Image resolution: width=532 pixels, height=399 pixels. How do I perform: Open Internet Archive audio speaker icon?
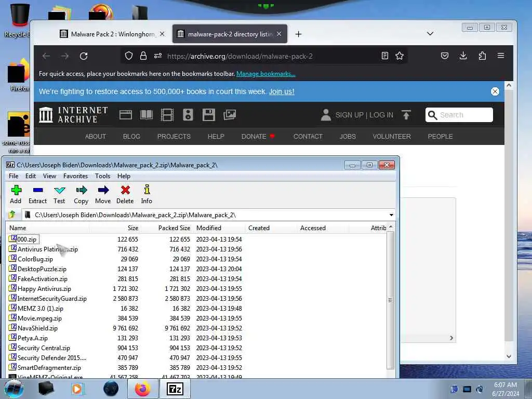point(188,115)
